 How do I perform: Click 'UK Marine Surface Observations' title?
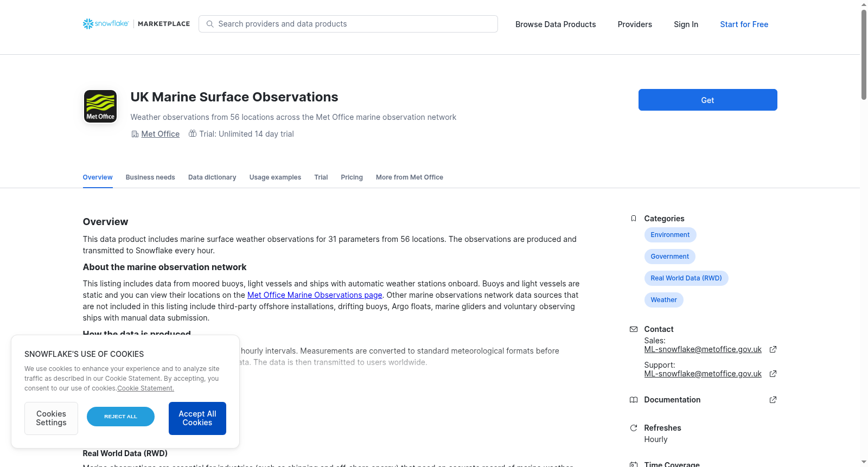point(234,97)
